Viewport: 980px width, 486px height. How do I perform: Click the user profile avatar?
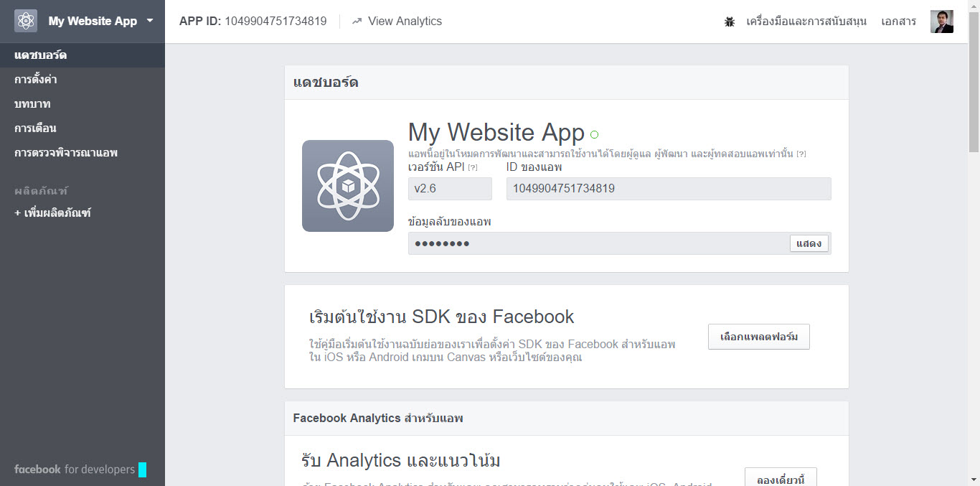coord(942,22)
